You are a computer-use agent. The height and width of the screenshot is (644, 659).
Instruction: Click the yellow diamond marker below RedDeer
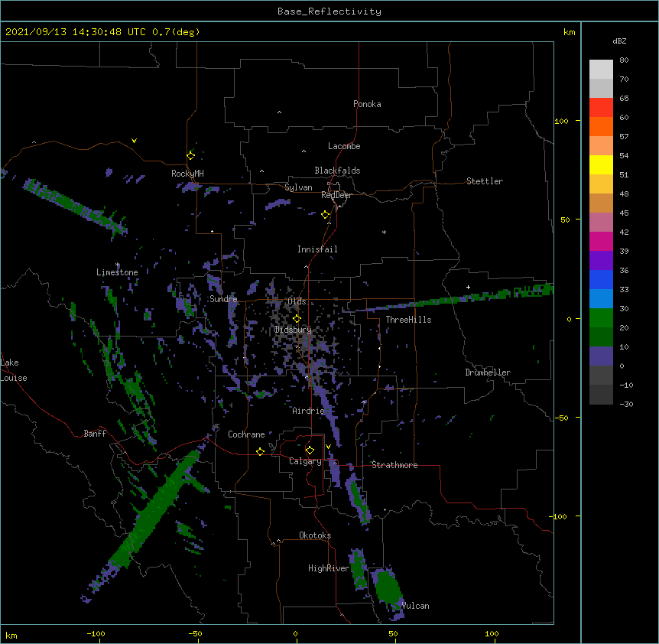coord(326,215)
